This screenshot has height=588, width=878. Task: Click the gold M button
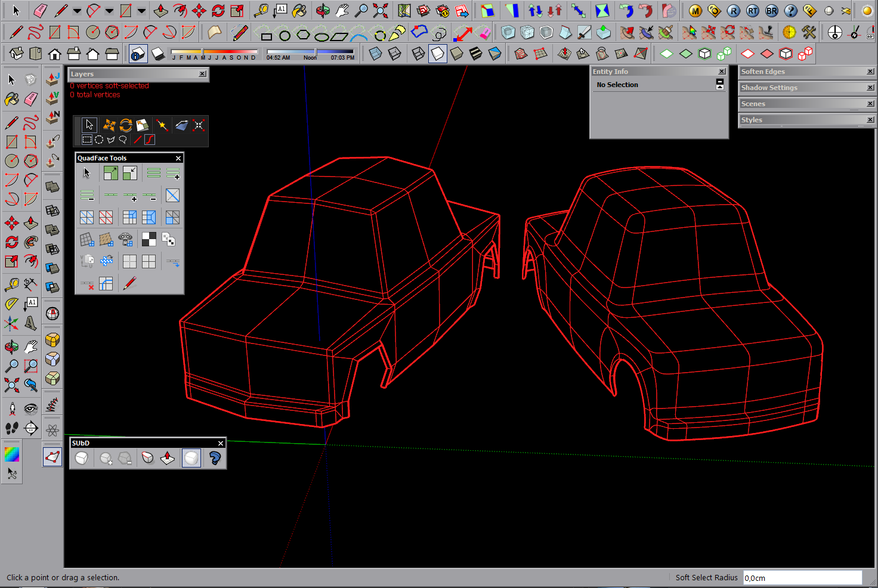point(695,11)
